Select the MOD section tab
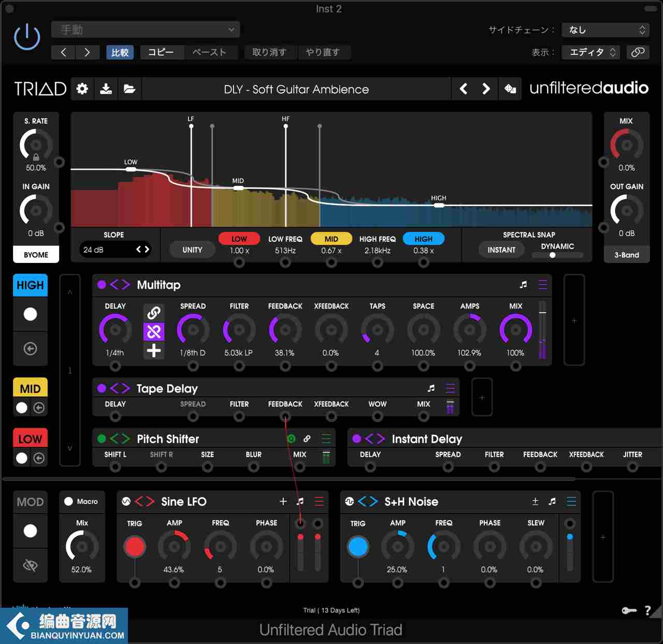 coord(31,502)
